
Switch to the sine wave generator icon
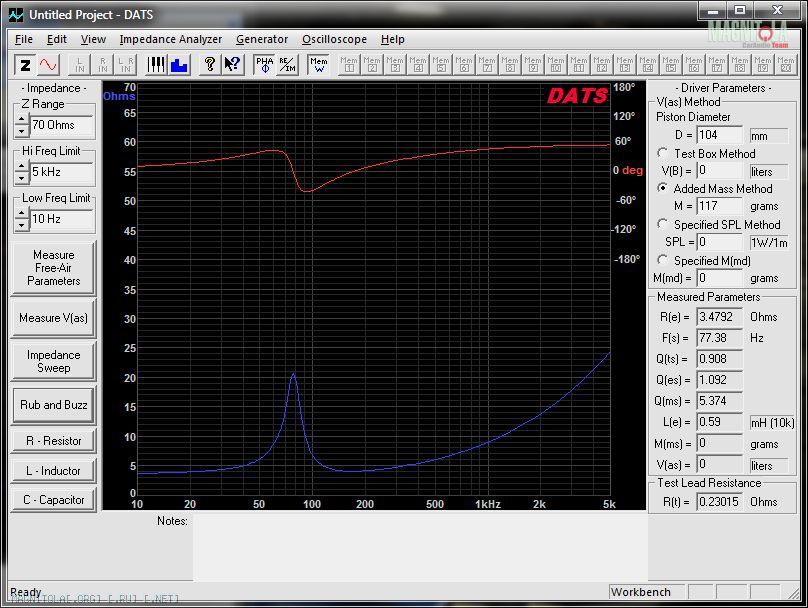[48, 65]
